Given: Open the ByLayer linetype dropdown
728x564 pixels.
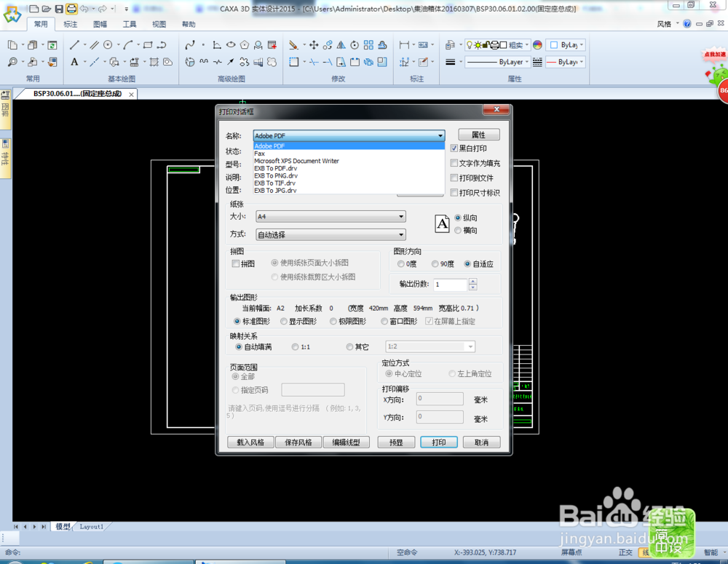Looking at the screenshot, I should click(497, 62).
